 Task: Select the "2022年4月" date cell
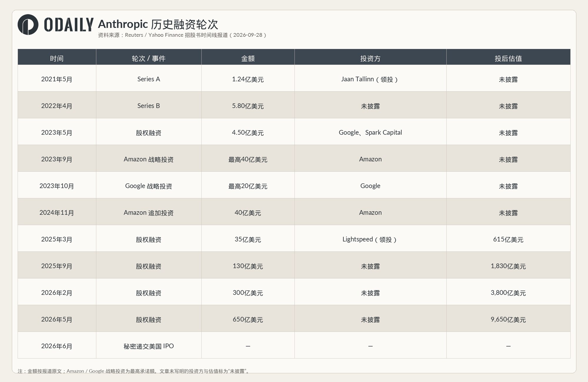57,105
